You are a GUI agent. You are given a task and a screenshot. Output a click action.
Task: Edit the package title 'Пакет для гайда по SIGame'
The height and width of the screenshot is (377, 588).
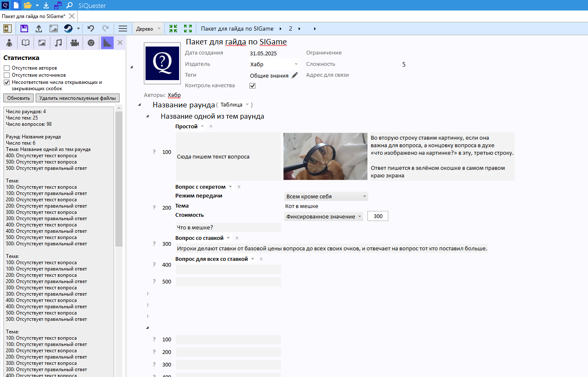236,42
